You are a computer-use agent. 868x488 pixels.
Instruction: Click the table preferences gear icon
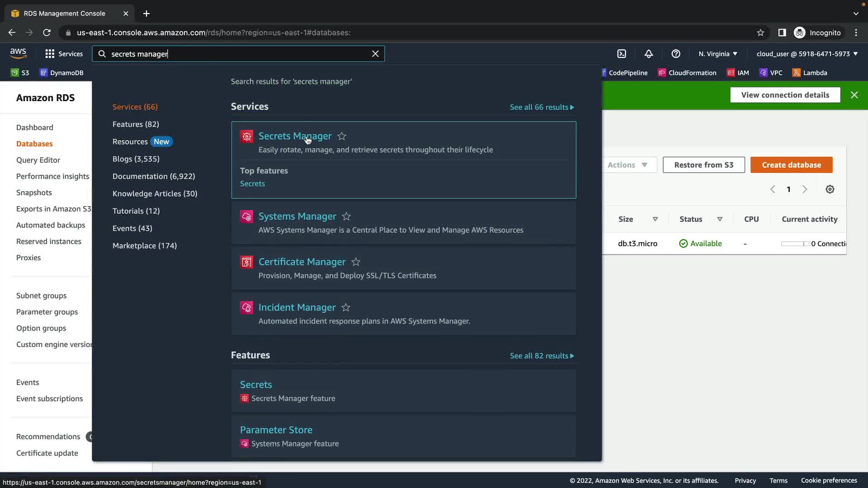[x=830, y=189]
